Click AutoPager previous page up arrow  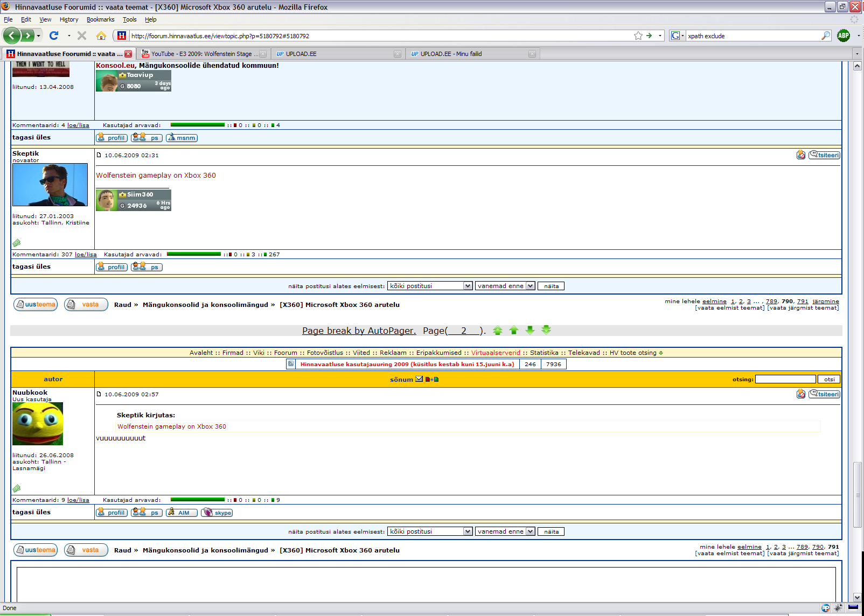pos(514,331)
